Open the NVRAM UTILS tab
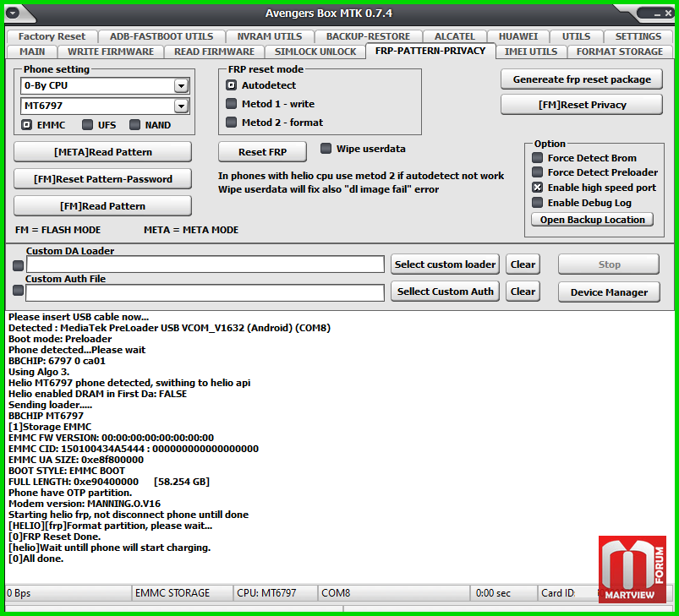The height and width of the screenshot is (616, 679). [270, 36]
